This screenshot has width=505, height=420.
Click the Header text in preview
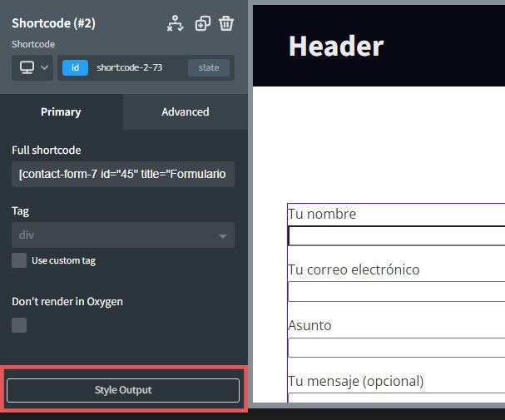(336, 46)
